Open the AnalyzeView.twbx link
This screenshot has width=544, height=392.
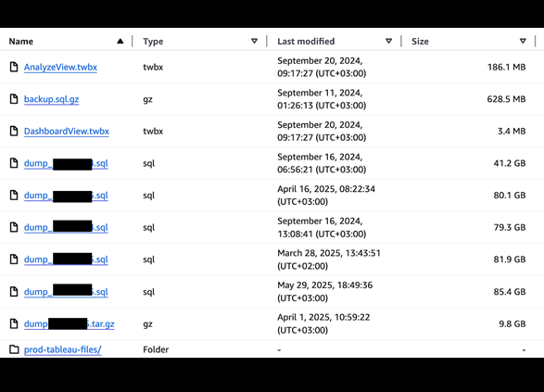pyautogui.click(x=60, y=67)
